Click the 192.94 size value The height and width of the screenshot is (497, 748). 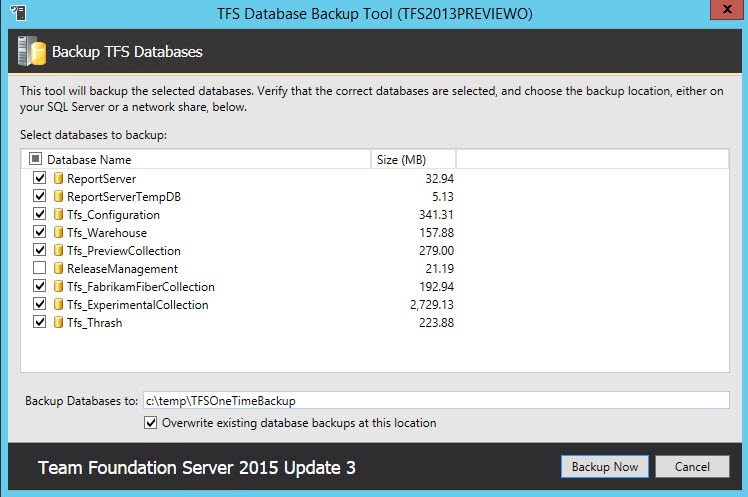coord(436,287)
